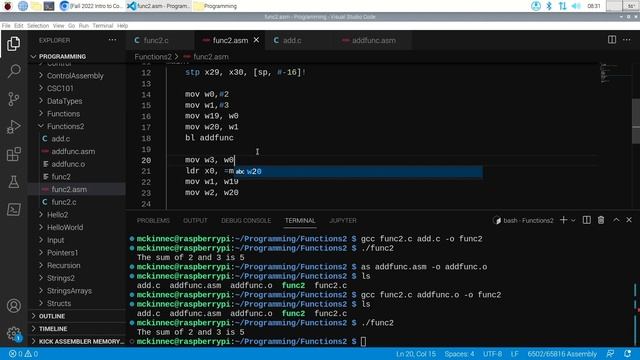This screenshot has width=640, height=360.
Task: Open the Accounts menu icon
Action: click(x=13, y=306)
